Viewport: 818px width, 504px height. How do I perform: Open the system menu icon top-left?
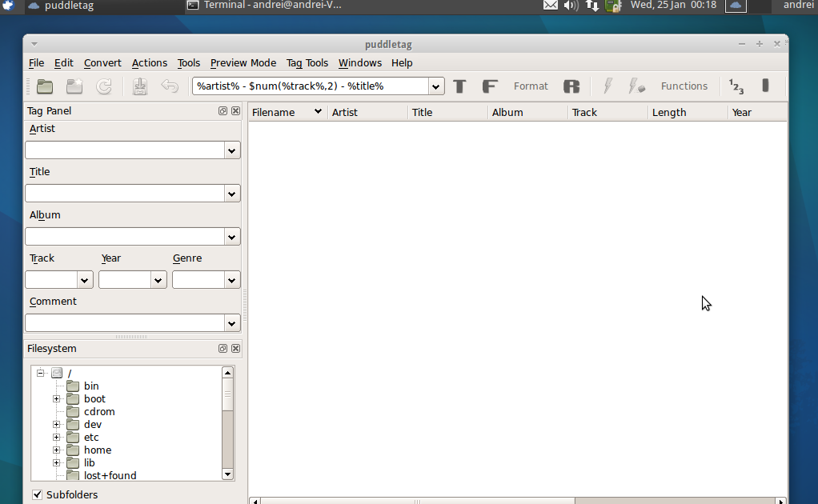[8, 6]
